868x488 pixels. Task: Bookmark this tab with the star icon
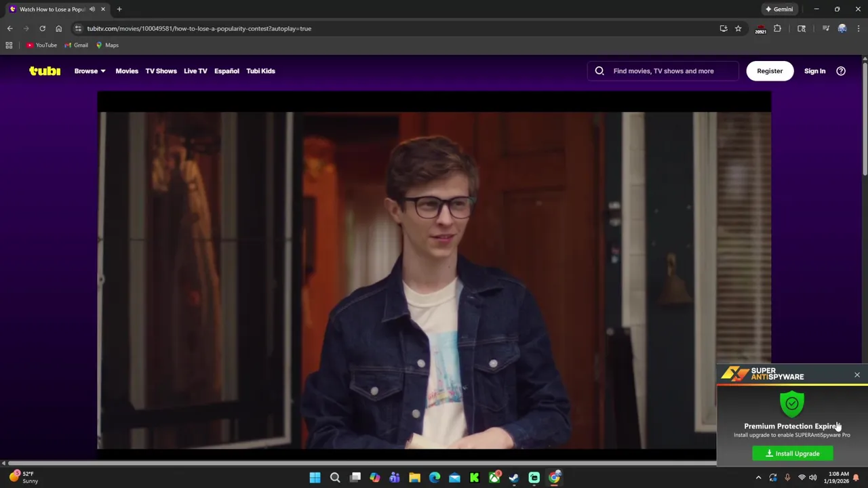click(738, 28)
